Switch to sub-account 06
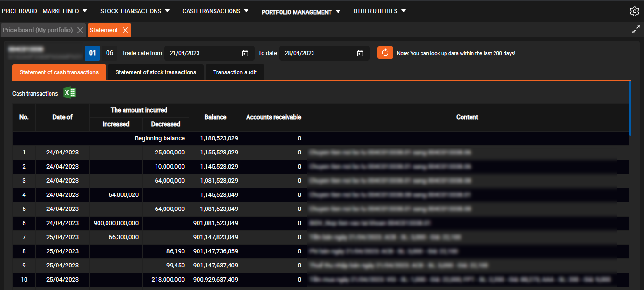Viewport: 644px width, 290px height. [x=109, y=53]
